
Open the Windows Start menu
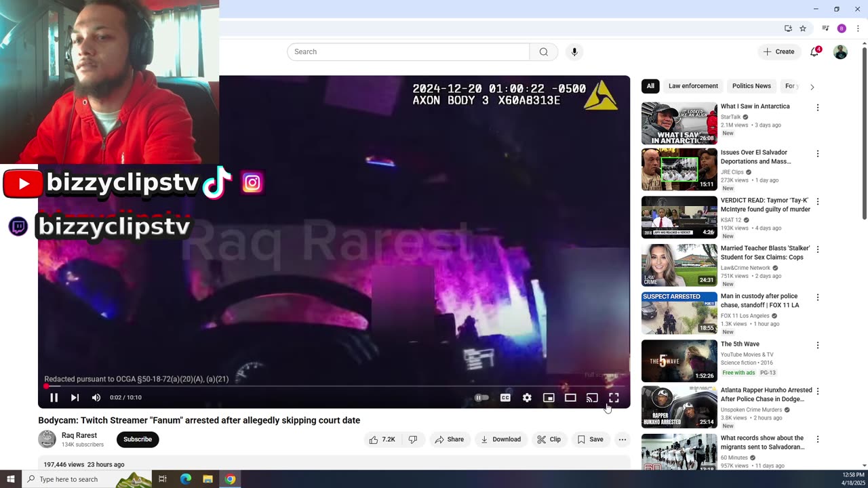click(10, 479)
